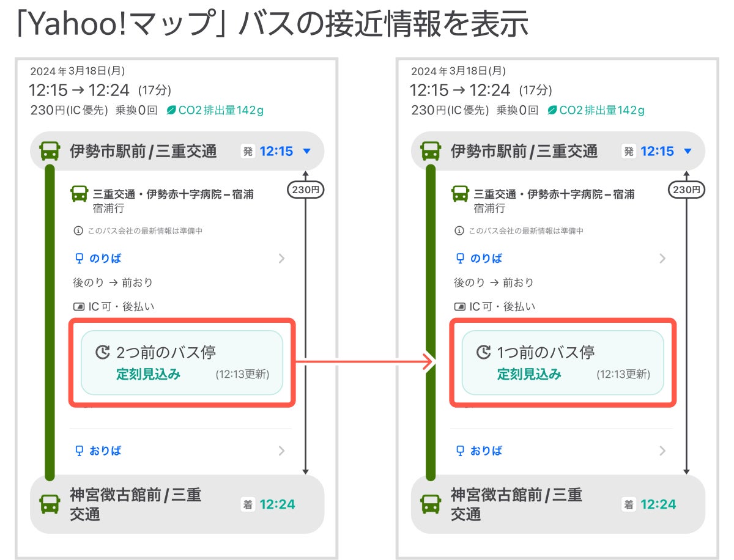Click the のりば bus-stop sign icon on the 1つ前 screen
Viewport: 734px width, 560px height.
tap(459, 259)
